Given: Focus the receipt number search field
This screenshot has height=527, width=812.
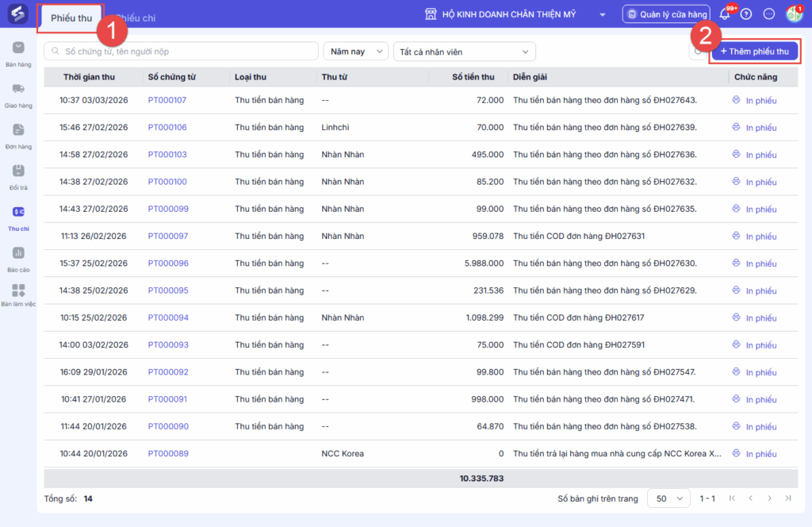Looking at the screenshot, I should [181, 52].
